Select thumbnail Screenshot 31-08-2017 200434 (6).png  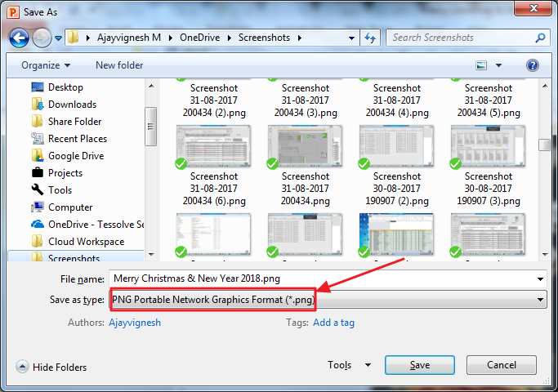(x=214, y=163)
